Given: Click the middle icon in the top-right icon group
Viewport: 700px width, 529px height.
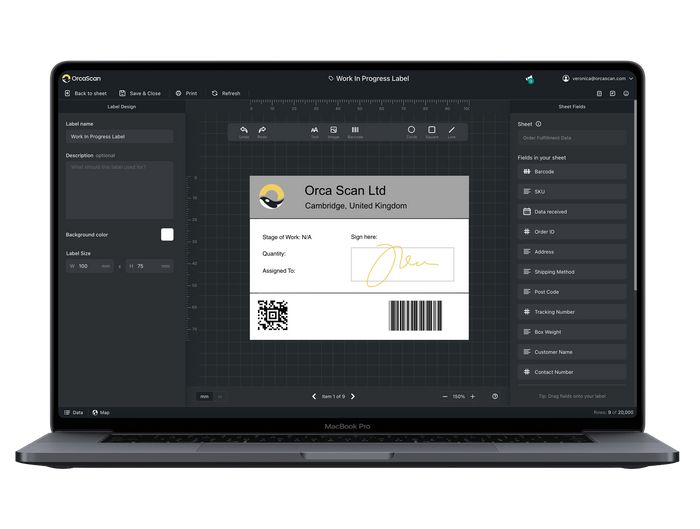Looking at the screenshot, I should [x=612, y=93].
